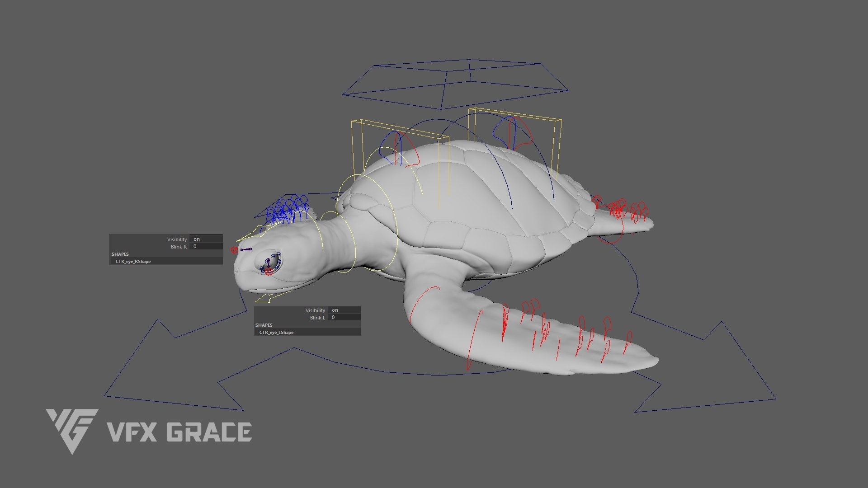Click the Blink R attribute label
Screen dimensions: 868x488
click(179, 247)
